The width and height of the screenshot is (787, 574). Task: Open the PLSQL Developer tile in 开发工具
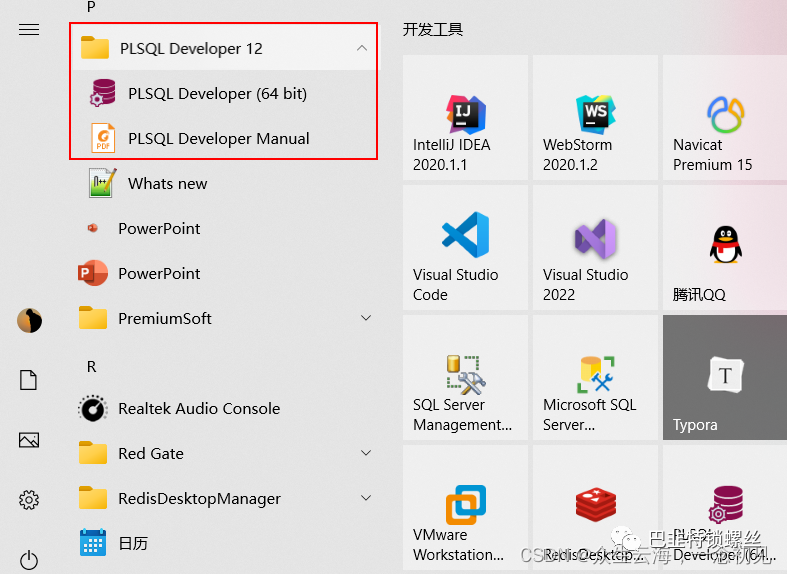coord(725,507)
